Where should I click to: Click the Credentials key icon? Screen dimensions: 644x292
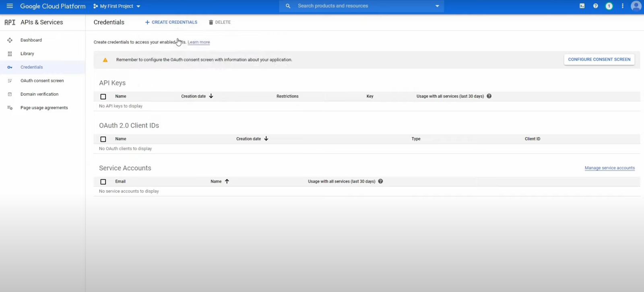(10, 67)
